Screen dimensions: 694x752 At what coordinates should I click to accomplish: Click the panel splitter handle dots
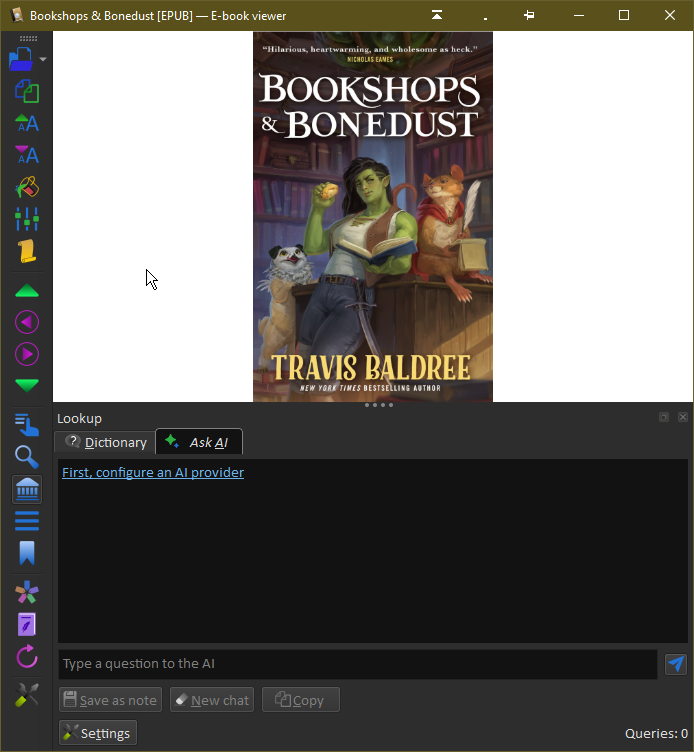[379, 405]
